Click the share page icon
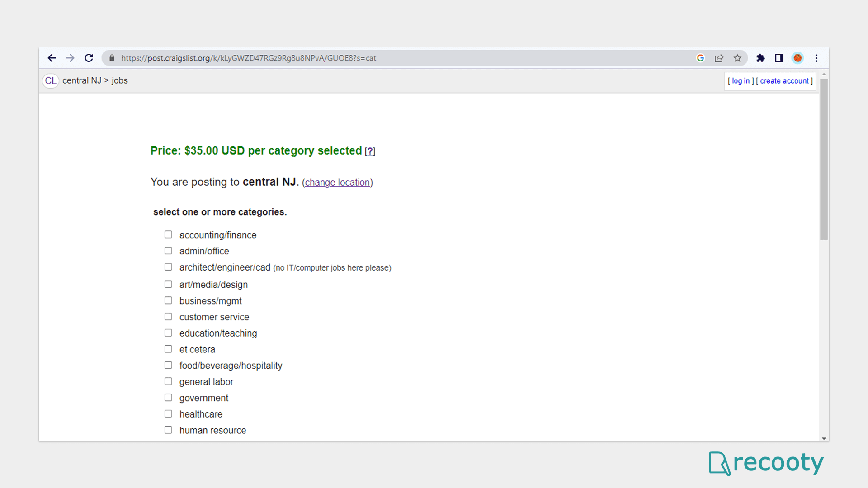 [x=719, y=58]
